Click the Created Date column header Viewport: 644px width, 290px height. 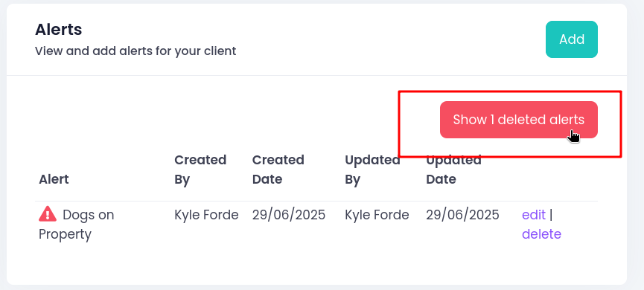[278, 170]
